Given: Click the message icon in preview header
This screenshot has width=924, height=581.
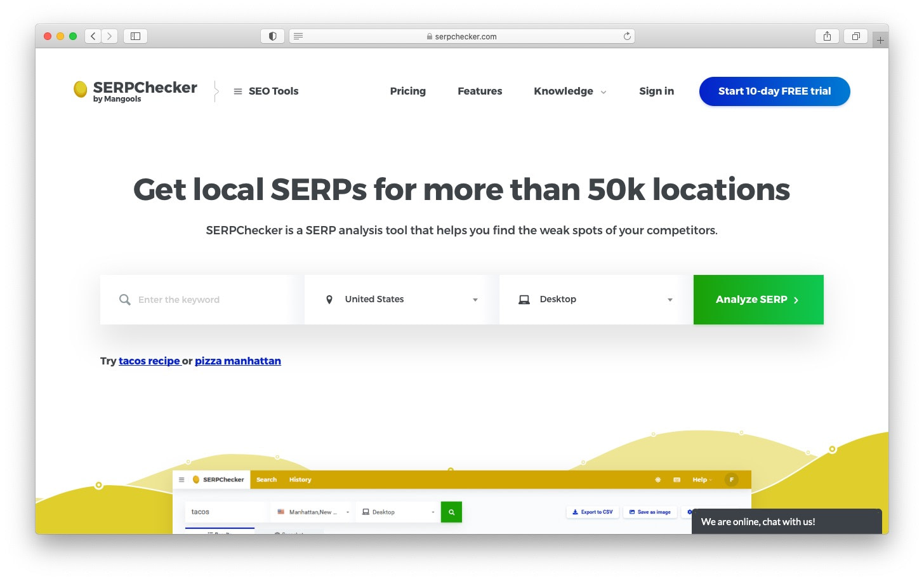Looking at the screenshot, I should 676,479.
